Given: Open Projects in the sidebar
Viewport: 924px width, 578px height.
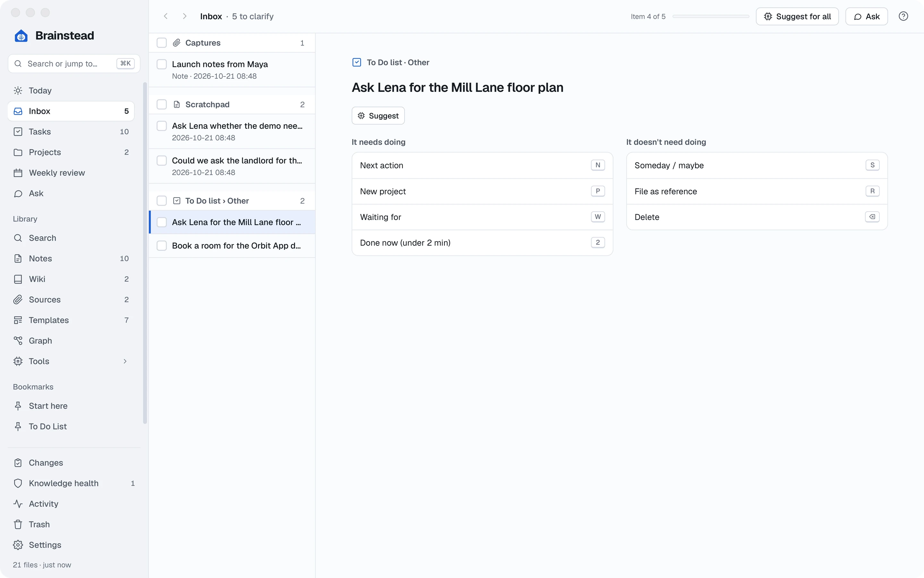Looking at the screenshot, I should pyautogui.click(x=71, y=152).
